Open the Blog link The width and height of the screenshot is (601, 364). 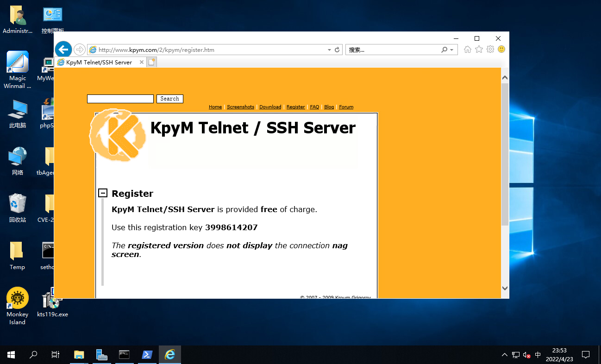pyautogui.click(x=329, y=107)
